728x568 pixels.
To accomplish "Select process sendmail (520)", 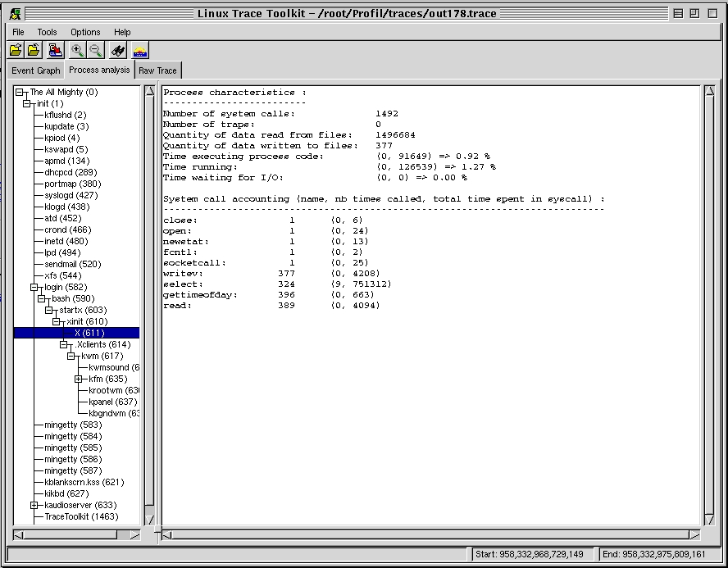I will tap(72, 264).
